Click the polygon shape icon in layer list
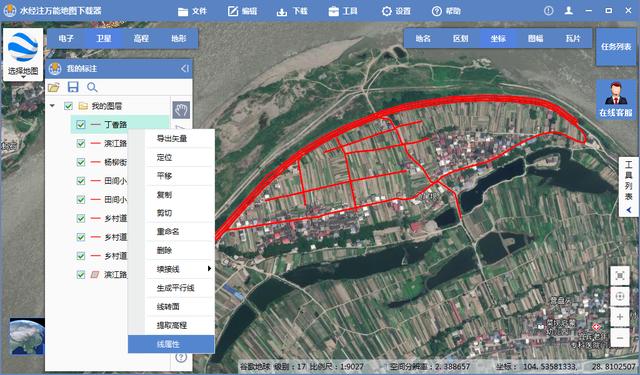 click(95, 275)
